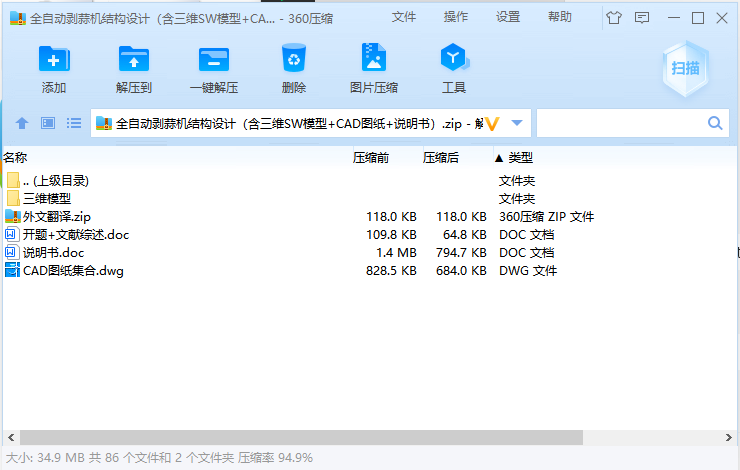Click the 64.8 KB compressed size cell

[464, 235]
